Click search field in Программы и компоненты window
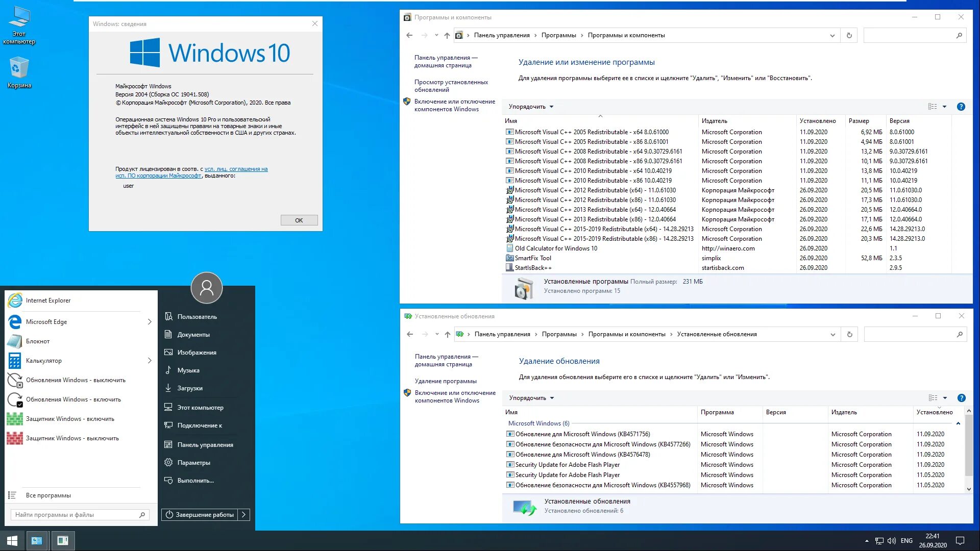980x551 pixels. [x=915, y=35]
